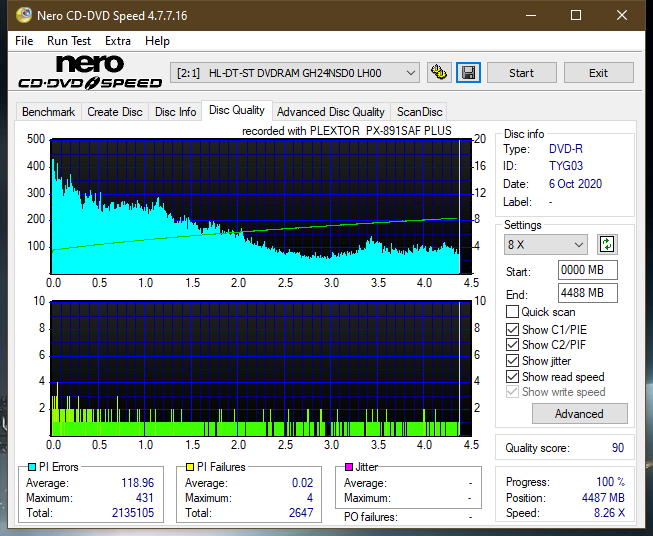Click PI Errors total 2135105

pyautogui.click(x=133, y=513)
